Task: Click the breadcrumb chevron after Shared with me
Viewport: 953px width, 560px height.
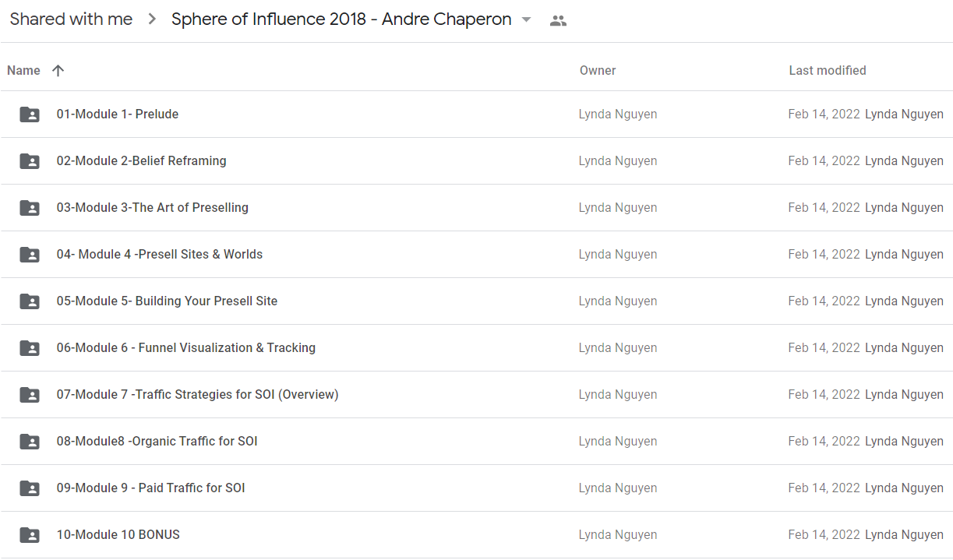Action: click(x=152, y=19)
